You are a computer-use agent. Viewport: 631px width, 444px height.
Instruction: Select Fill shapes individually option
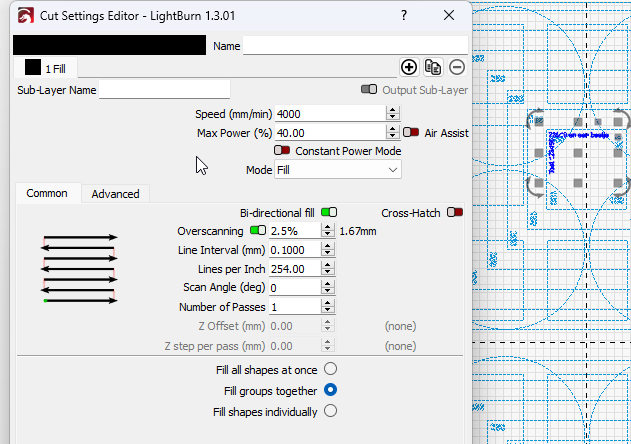[330, 411]
